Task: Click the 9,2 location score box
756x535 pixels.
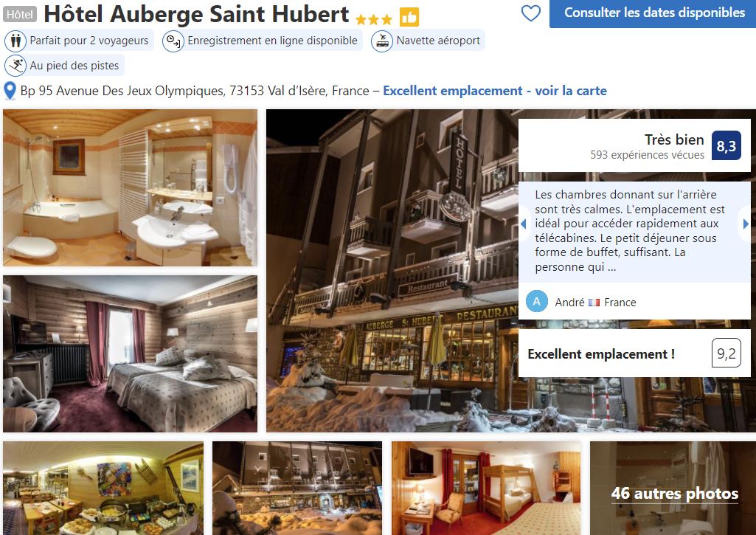Action: coord(726,353)
